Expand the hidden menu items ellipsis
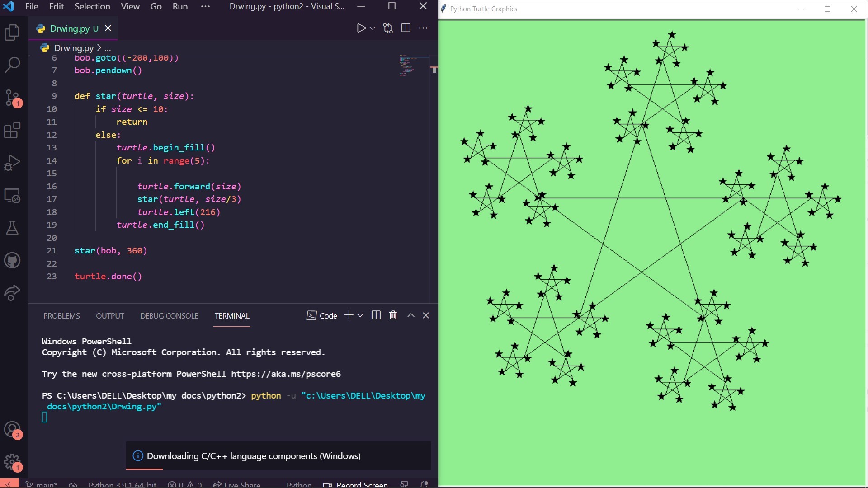868x488 pixels. pyautogui.click(x=205, y=6)
